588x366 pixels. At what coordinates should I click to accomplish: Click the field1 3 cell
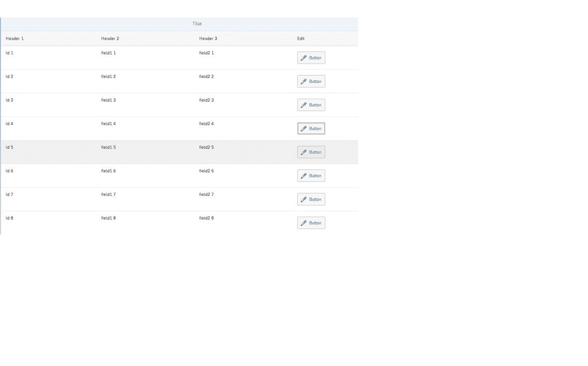pos(108,100)
